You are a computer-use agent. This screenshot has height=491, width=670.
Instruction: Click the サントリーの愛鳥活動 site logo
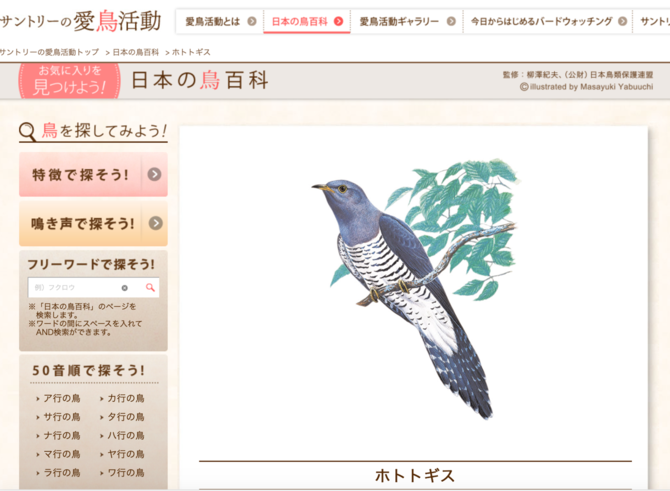pyautogui.click(x=80, y=21)
